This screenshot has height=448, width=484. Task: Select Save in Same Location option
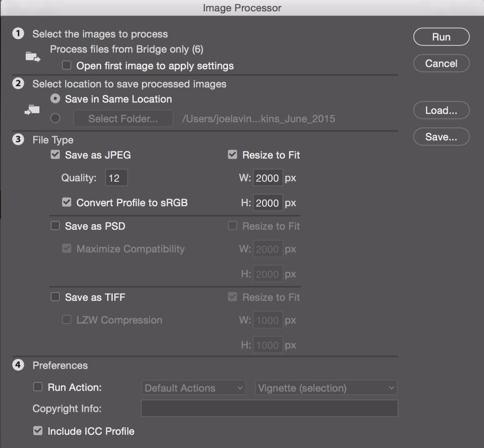[x=55, y=99]
